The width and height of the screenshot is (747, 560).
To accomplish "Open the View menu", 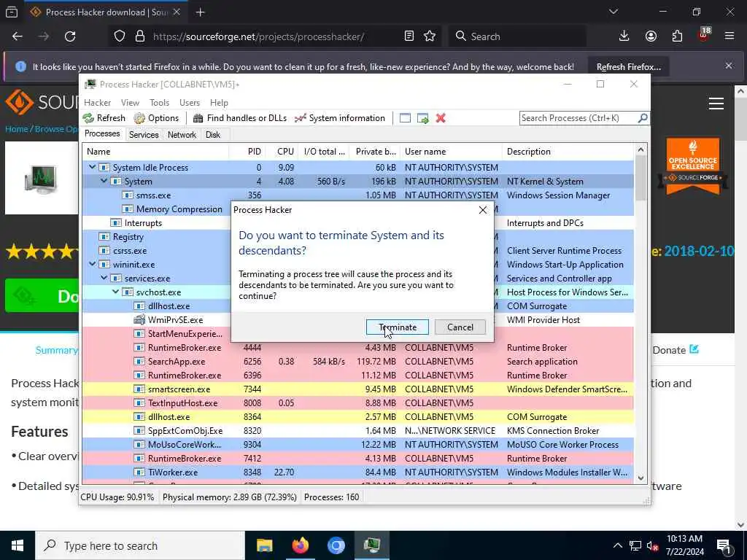I will (x=130, y=102).
